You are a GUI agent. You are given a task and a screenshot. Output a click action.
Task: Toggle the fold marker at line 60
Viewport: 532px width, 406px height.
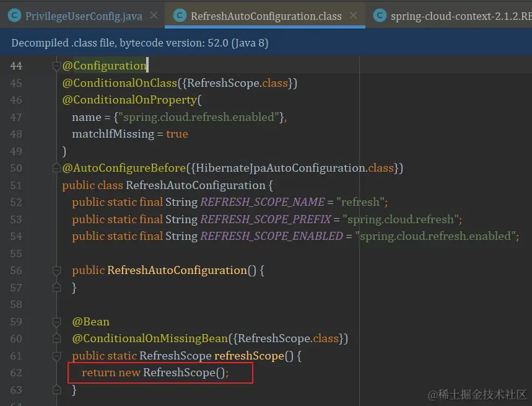[x=56, y=338]
